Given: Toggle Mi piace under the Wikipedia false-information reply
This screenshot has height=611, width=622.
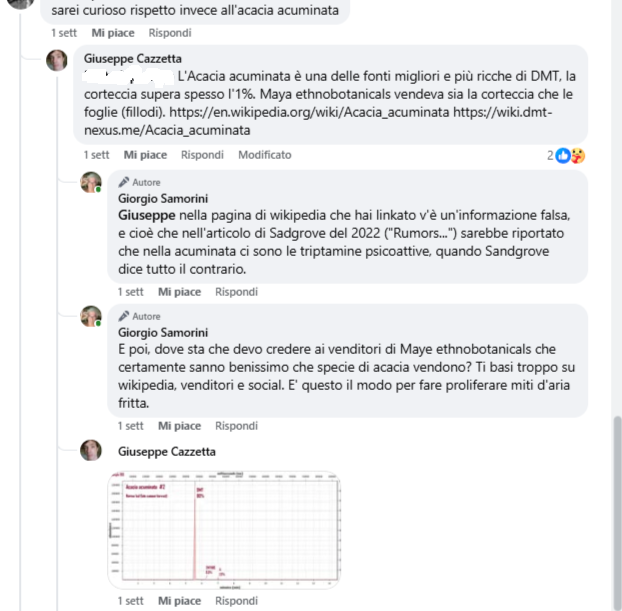Looking at the screenshot, I should 179,292.
